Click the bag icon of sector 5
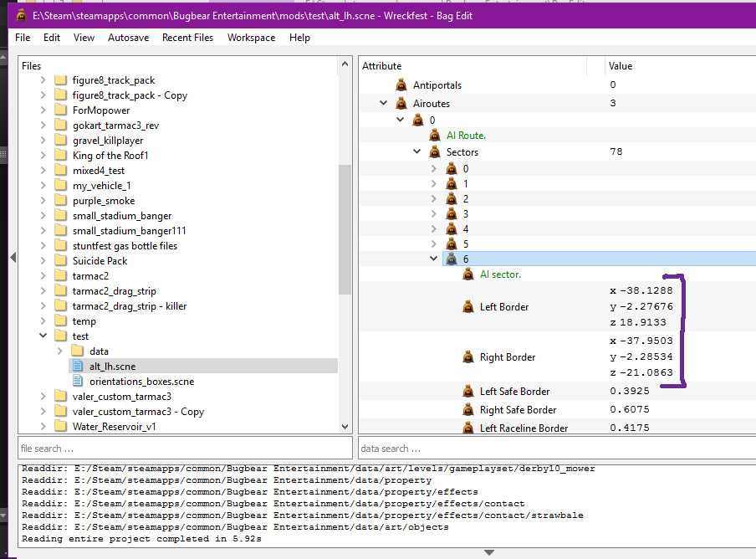This screenshot has height=559, width=756. (x=452, y=244)
